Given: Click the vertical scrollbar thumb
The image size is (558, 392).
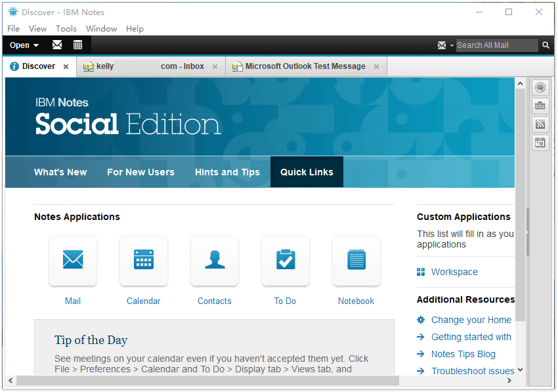Looking at the screenshot, I should (521, 205).
